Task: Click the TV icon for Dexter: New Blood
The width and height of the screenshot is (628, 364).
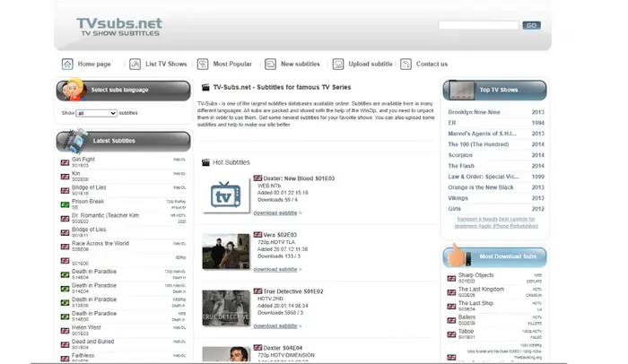Action: click(225, 196)
